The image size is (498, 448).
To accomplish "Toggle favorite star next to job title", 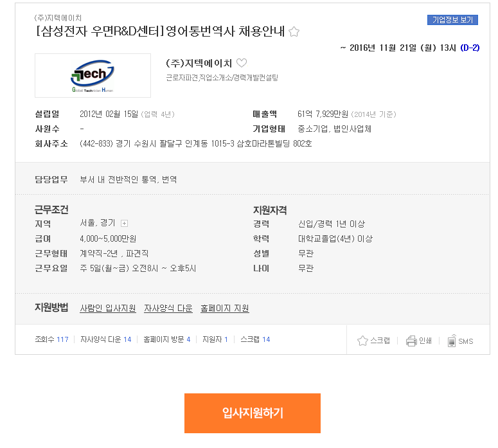I will coord(294,31).
